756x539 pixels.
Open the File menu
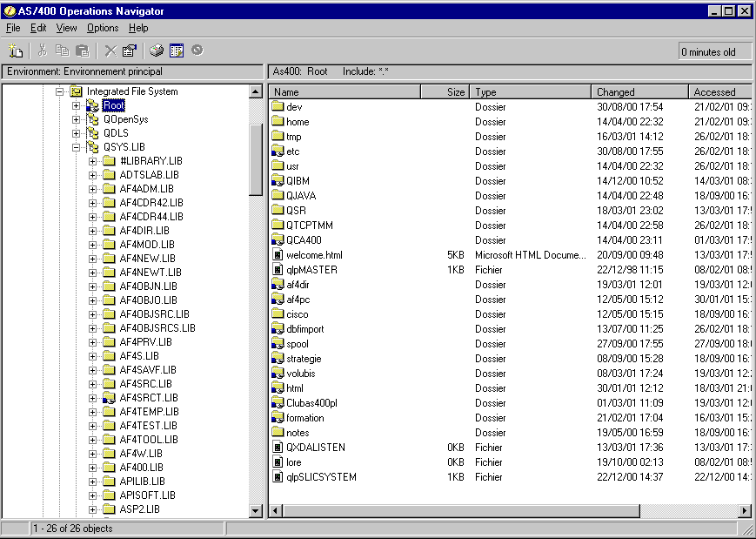tap(13, 28)
